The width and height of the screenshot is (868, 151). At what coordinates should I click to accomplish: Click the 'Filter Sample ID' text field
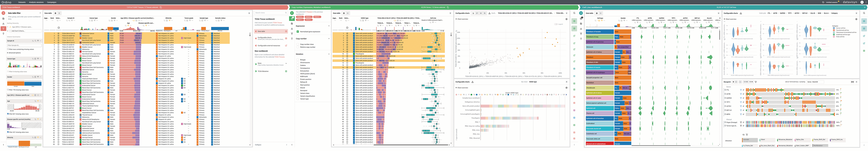24,46
